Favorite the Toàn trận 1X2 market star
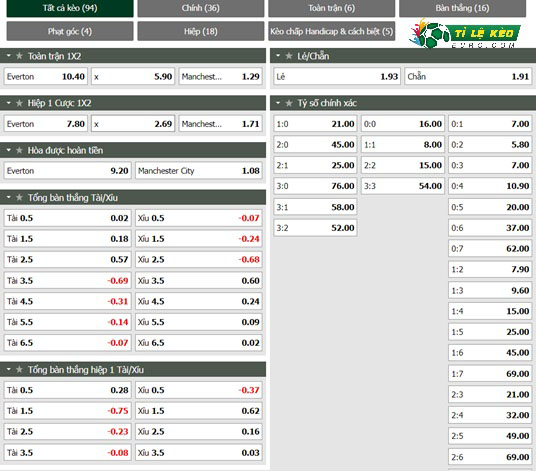536x472 pixels. [19, 56]
